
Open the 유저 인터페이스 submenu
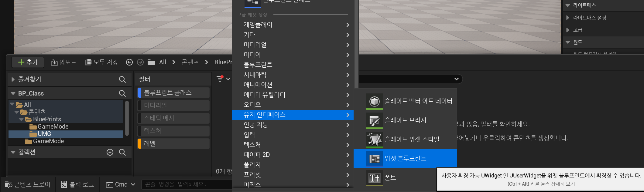click(293, 115)
